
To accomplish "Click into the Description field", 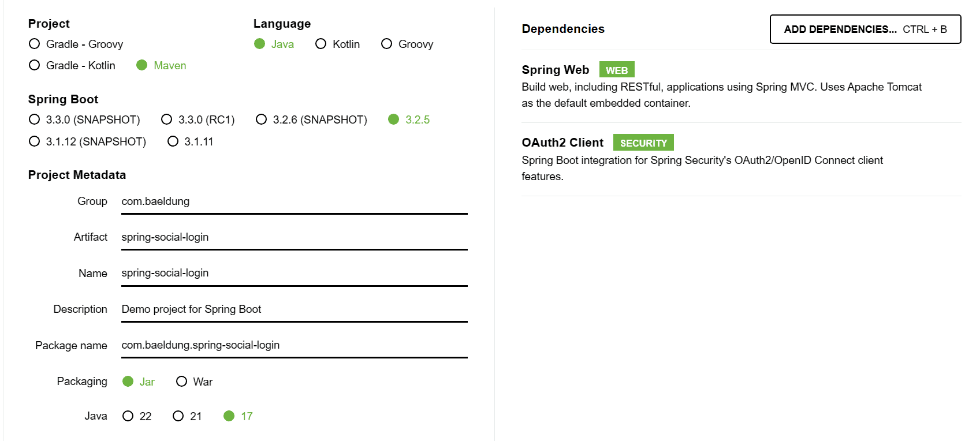I will (x=294, y=309).
